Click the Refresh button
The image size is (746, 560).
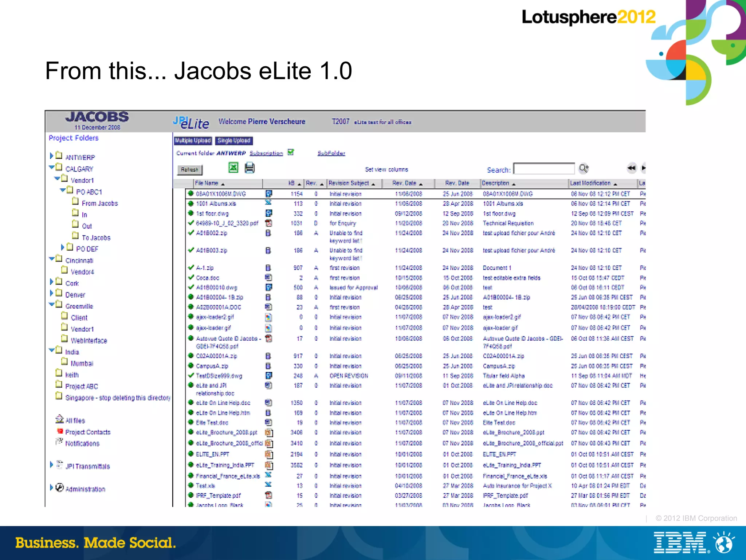tap(190, 170)
